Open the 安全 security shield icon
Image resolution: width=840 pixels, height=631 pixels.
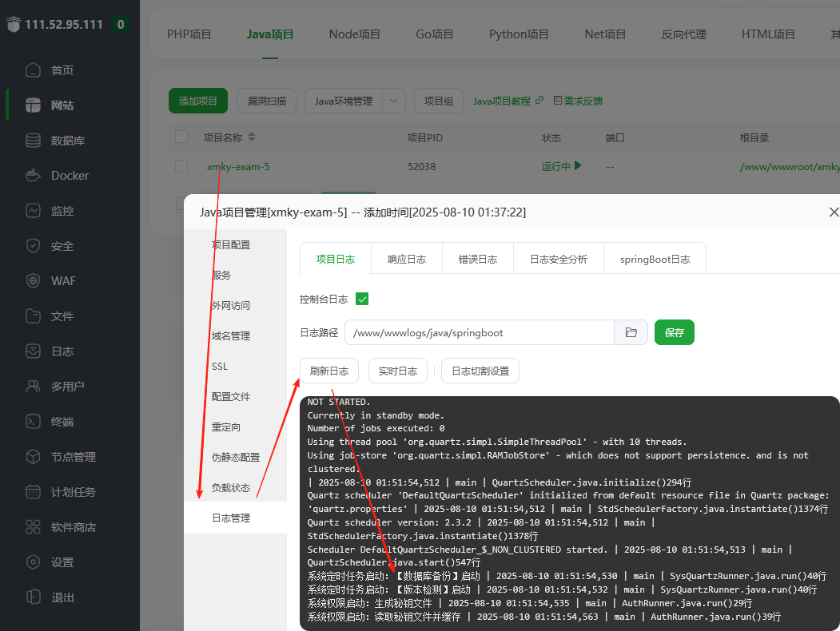point(34,246)
